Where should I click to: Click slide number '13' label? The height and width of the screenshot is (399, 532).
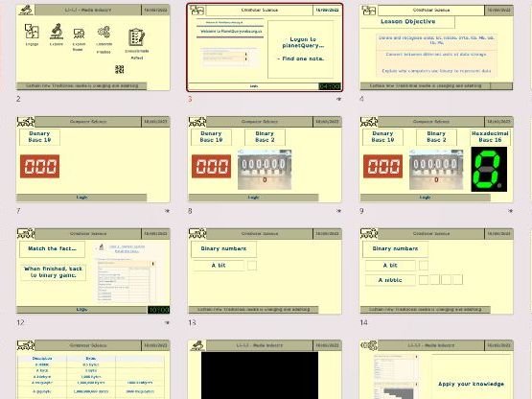(192, 322)
